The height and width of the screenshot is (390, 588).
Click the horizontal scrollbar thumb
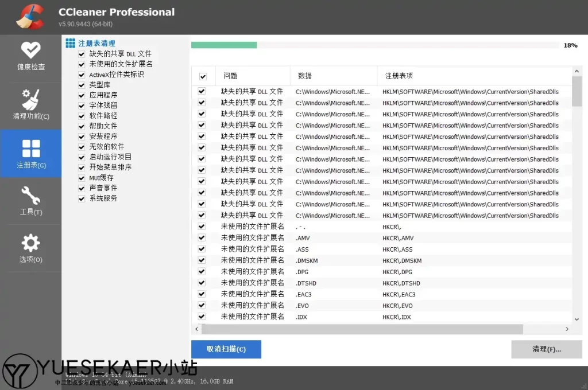tap(362, 329)
